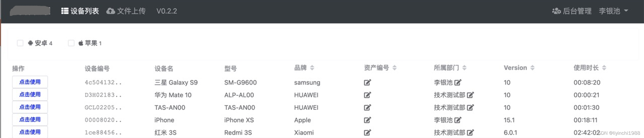The image size is (644, 138).
Task: Open the 设备列表 nav item
Action: 80,11
